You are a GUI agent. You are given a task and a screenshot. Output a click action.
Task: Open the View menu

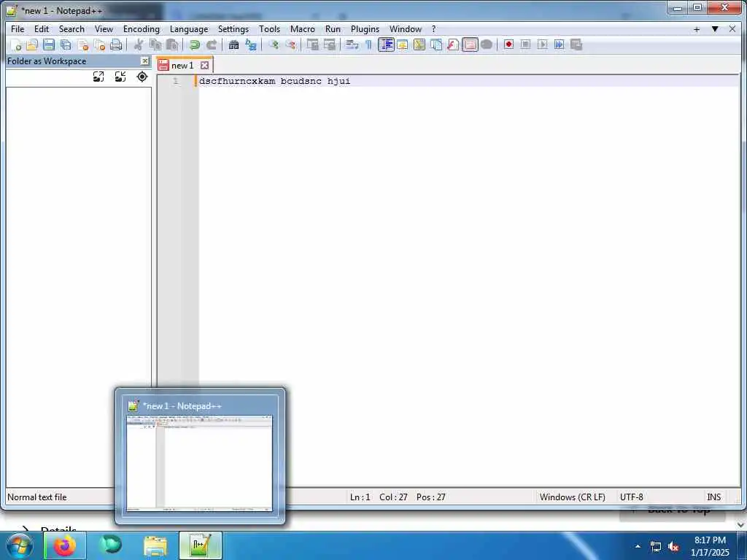(104, 29)
